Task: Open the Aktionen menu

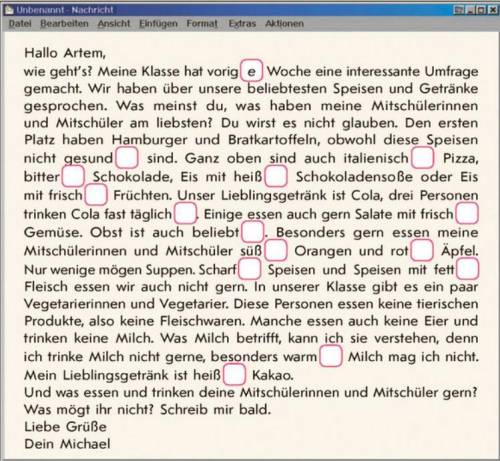Action: [x=284, y=24]
